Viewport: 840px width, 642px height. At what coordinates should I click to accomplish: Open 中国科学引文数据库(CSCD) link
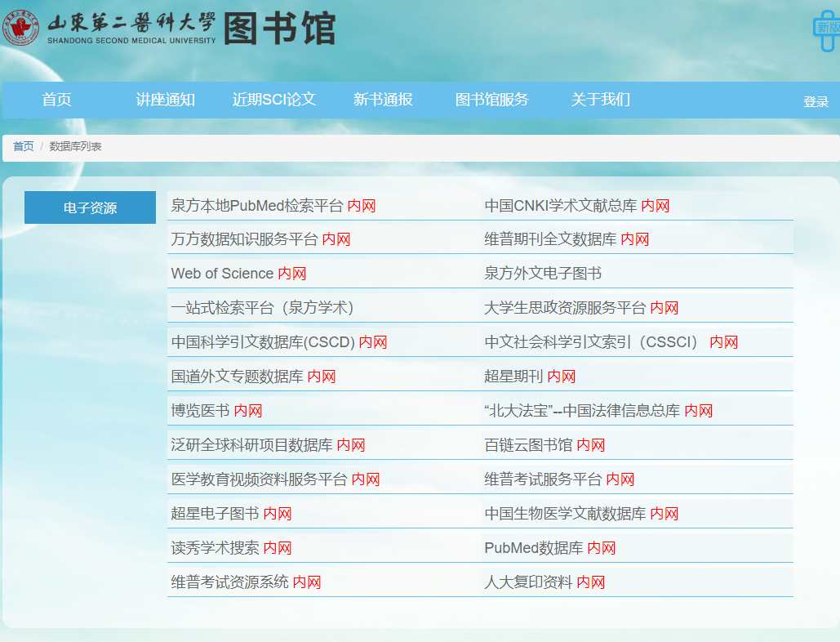tap(263, 343)
